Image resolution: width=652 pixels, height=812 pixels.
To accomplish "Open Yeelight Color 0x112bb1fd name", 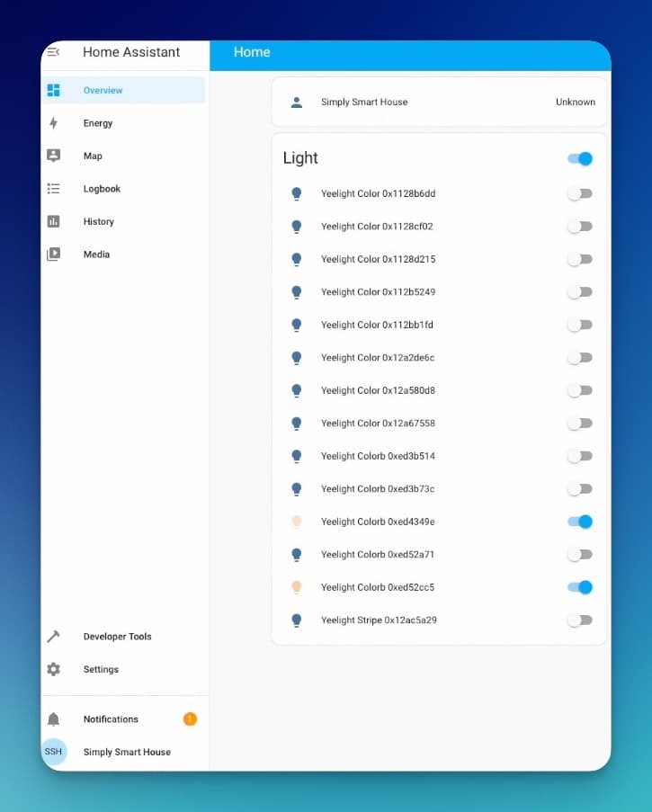I will point(377,325).
